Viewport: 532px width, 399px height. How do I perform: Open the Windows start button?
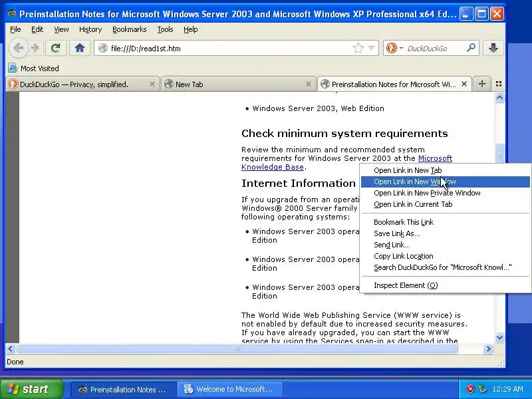click(x=32, y=389)
